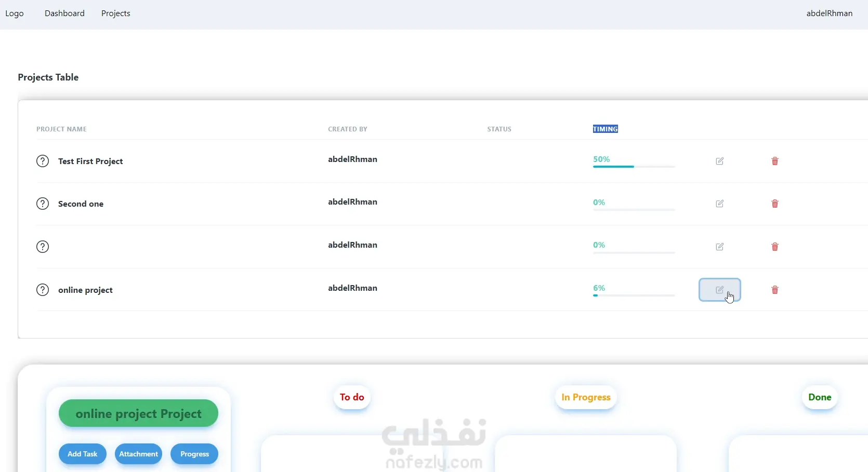Viewport: 868px width, 472px height.
Task: Delete the Second one project
Action: coord(775,204)
